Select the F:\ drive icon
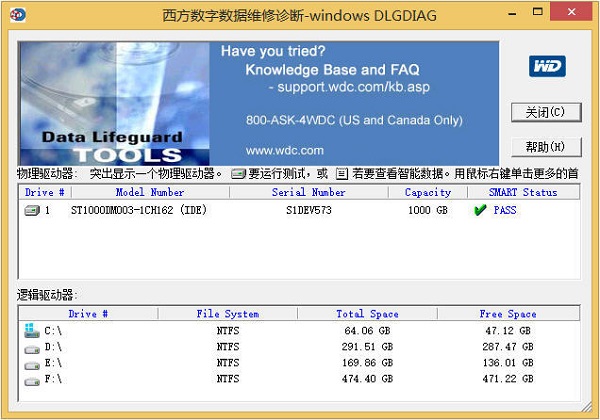The image size is (600, 420). (32, 378)
